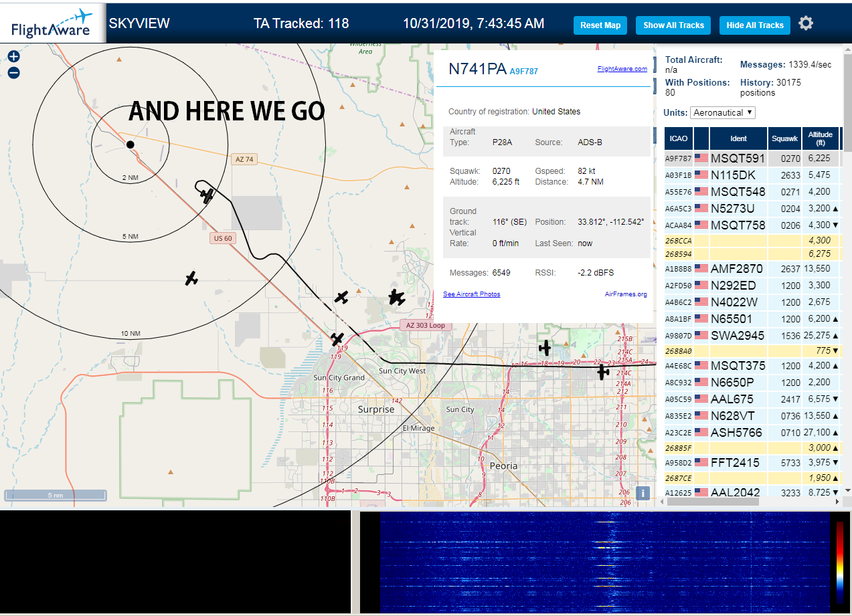Open map attribution info button
The image size is (852, 616).
pos(643,493)
